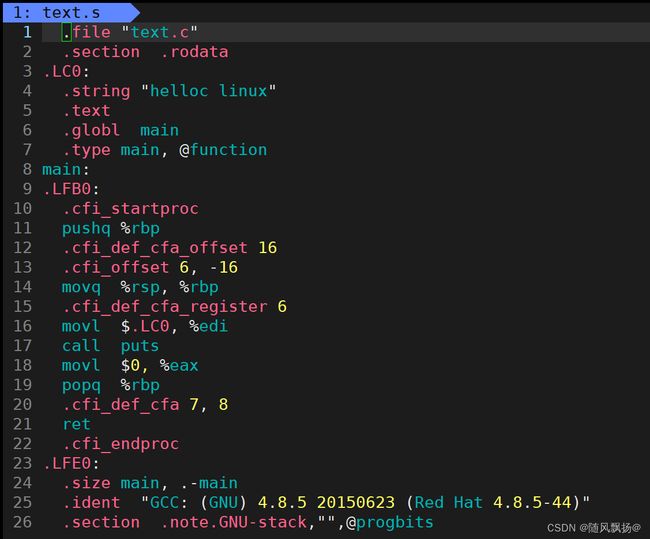Click the .size main, .-main line
650x539 pixels.
pyautogui.click(x=150, y=483)
